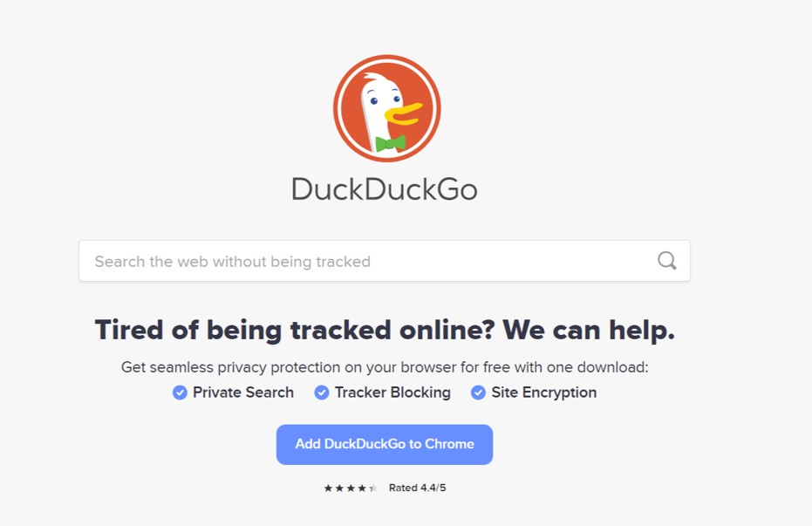Click the green bow tie on logo
Viewport: 812px width, 526px height.
[x=391, y=143]
